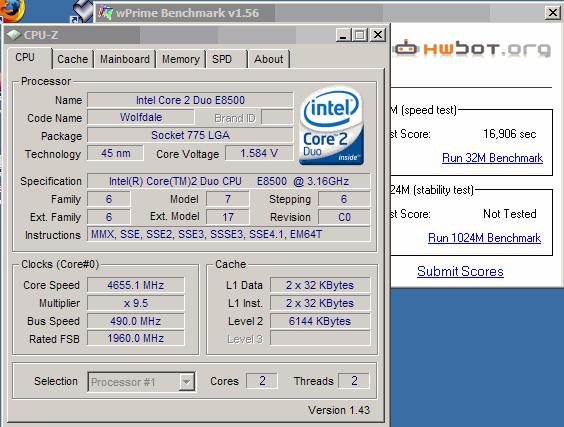Click the Ext. Family value field
The height and width of the screenshot is (427, 564).
click(109, 217)
